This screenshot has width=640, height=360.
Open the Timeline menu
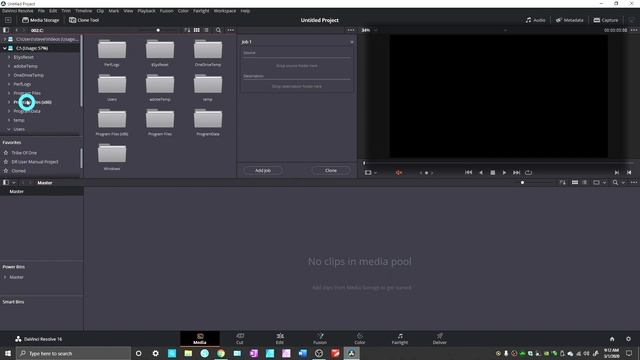83,11
